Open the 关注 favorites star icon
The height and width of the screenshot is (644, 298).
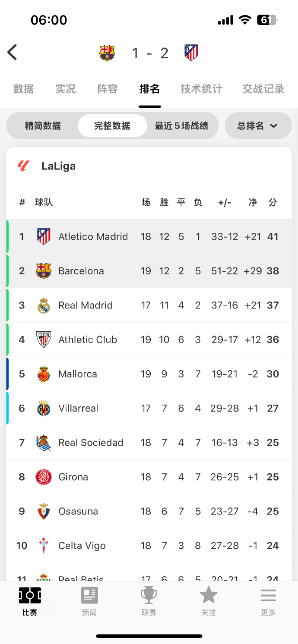pyautogui.click(x=209, y=596)
